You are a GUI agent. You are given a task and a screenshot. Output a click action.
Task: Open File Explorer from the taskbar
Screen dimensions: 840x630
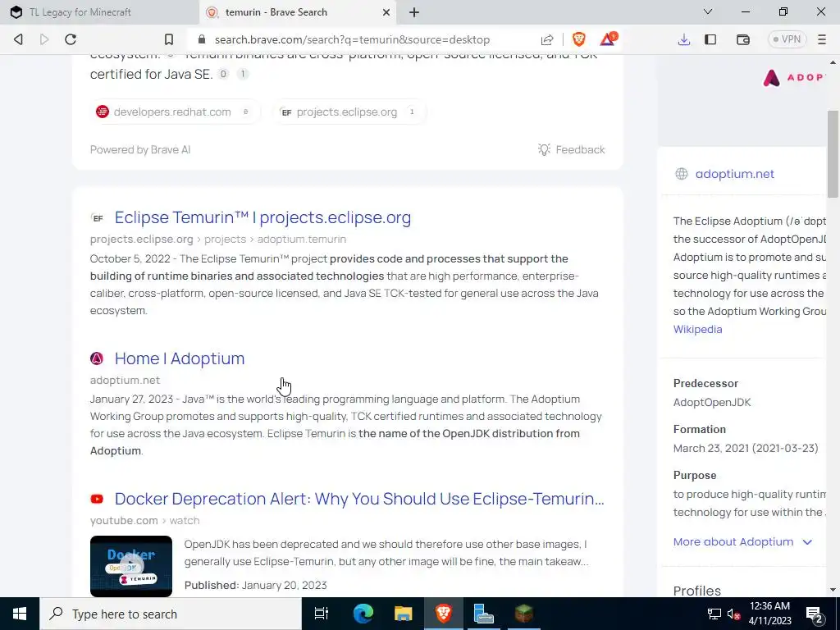[x=404, y=614]
